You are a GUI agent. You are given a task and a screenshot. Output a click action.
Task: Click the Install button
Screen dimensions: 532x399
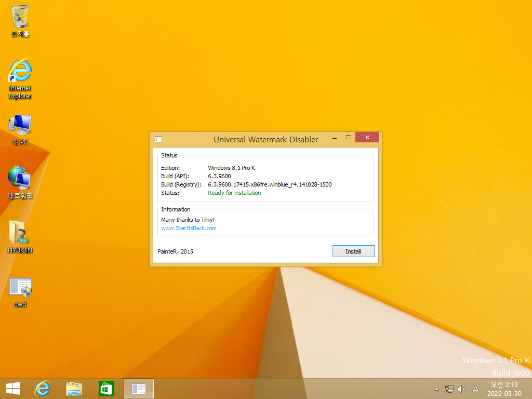(x=353, y=251)
